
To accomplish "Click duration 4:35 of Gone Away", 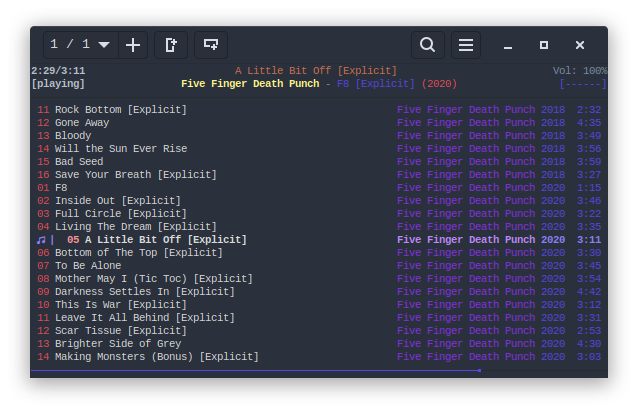I will [x=589, y=123].
